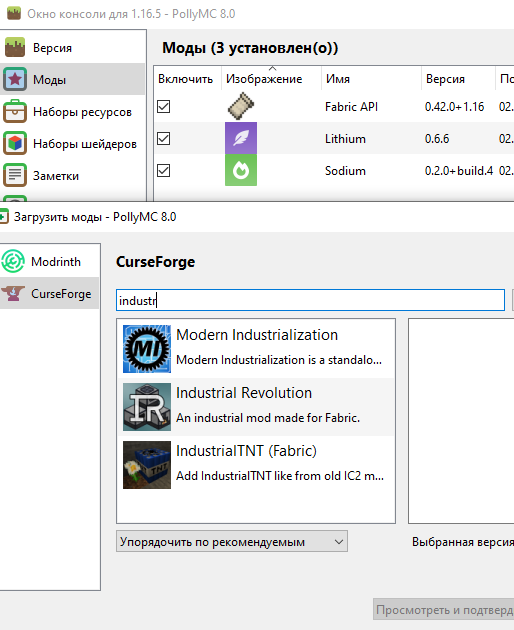Select the Моды star icon
Screen dimensions: 514x630
coord(15,79)
